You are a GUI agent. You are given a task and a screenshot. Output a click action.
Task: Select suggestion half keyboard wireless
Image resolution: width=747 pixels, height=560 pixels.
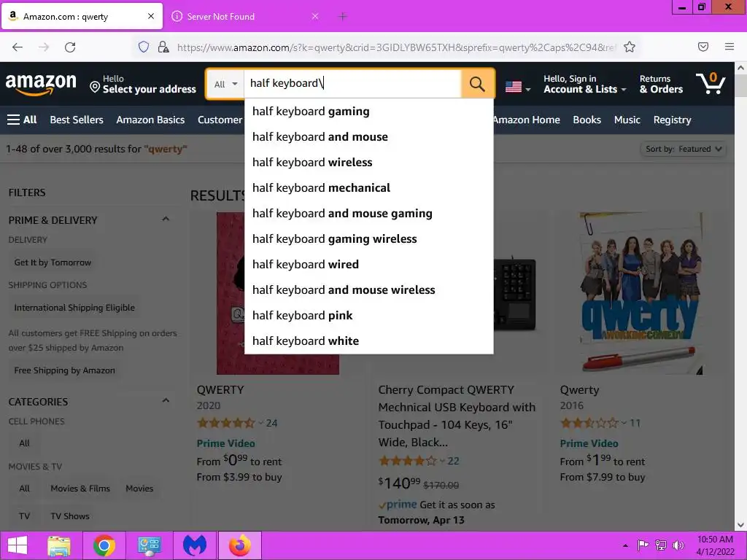coord(368,163)
